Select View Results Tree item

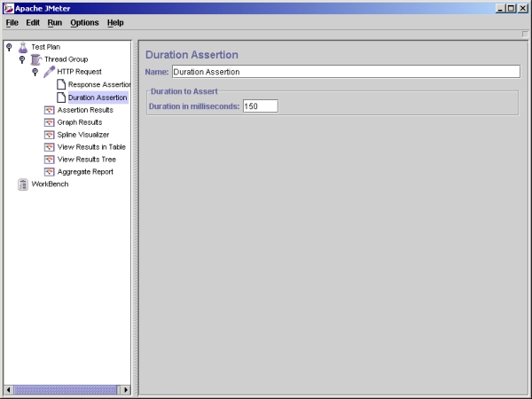[x=86, y=160]
